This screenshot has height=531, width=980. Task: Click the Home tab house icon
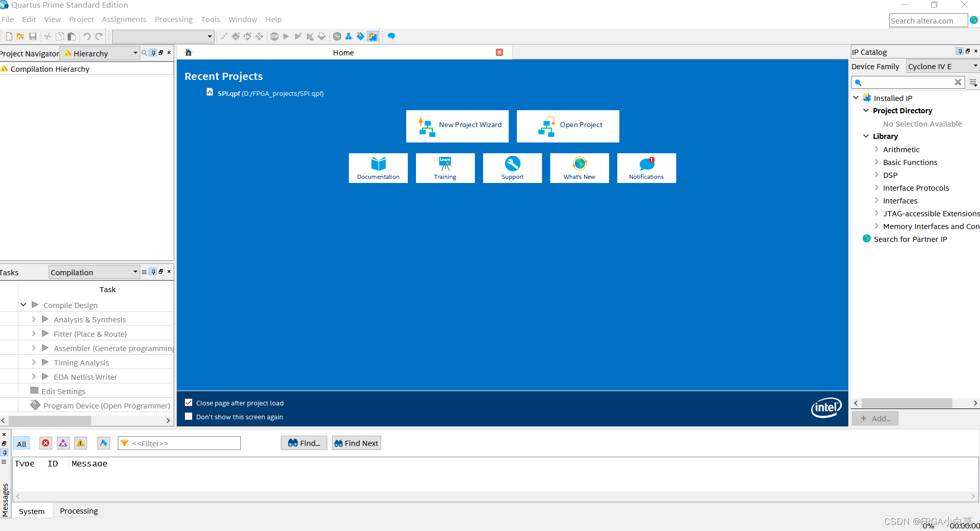point(189,52)
